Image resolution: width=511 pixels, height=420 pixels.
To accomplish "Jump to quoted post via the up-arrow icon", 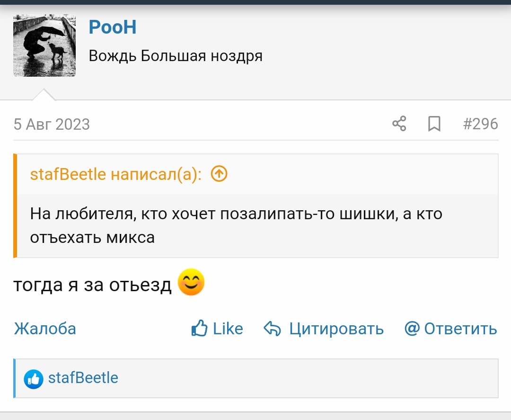I will (x=219, y=174).
